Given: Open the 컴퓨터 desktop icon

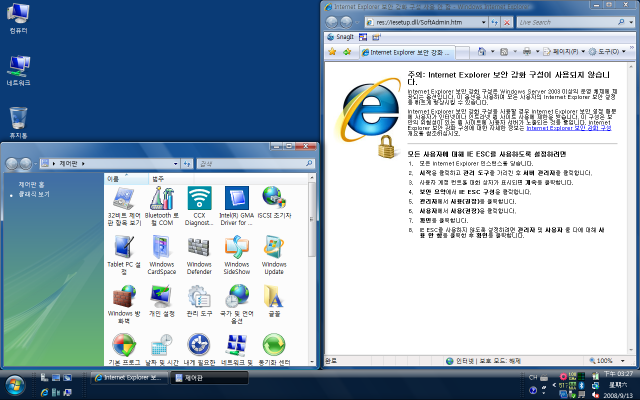Looking at the screenshot, I should pyautogui.click(x=18, y=18).
